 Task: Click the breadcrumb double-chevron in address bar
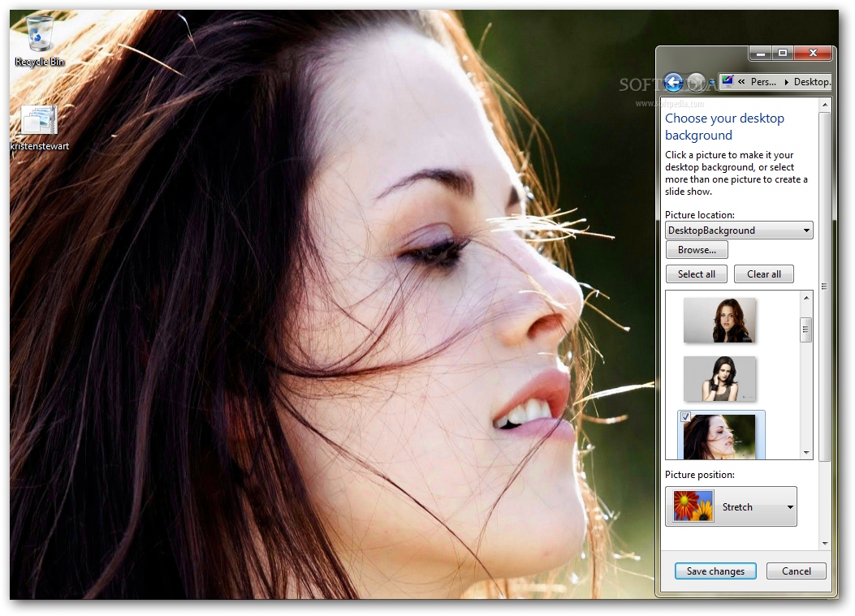point(741,82)
